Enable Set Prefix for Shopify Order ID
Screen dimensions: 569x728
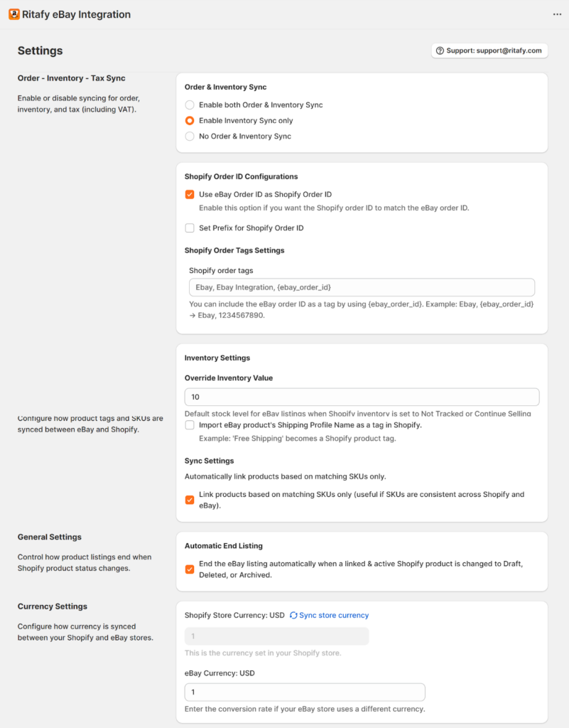190,228
